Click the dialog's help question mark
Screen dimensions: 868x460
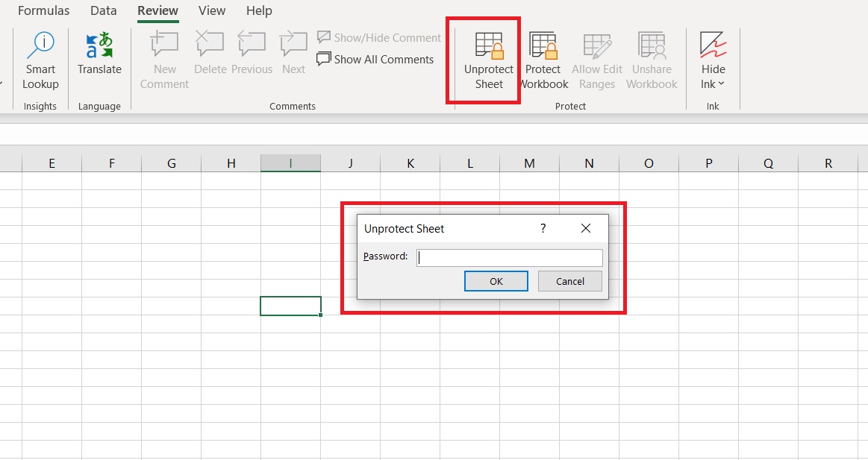[x=543, y=228]
